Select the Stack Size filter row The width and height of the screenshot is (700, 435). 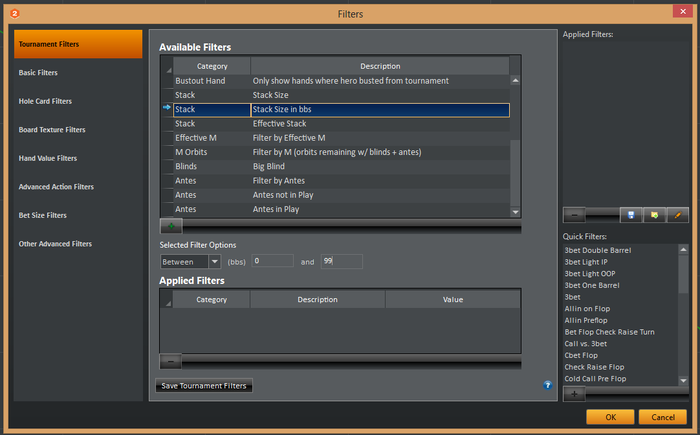(x=342, y=95)
